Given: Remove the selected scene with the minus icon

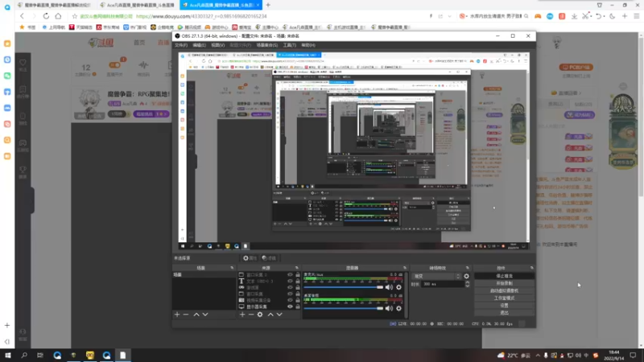Looking at the screenshot, I should pos(186,315).
